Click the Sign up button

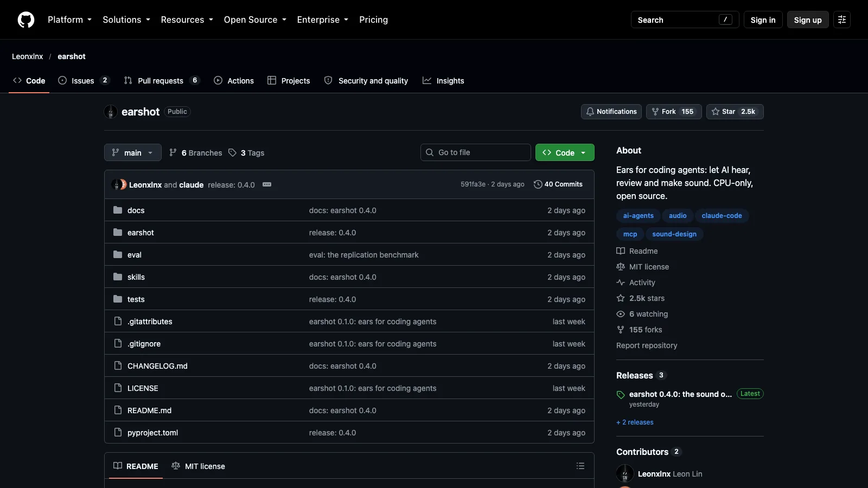(x=808, y=20)
